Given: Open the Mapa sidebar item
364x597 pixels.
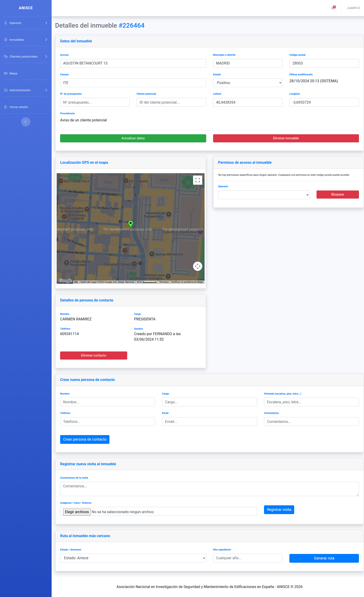Looking at the screenshot, I should tap(26, 73).
